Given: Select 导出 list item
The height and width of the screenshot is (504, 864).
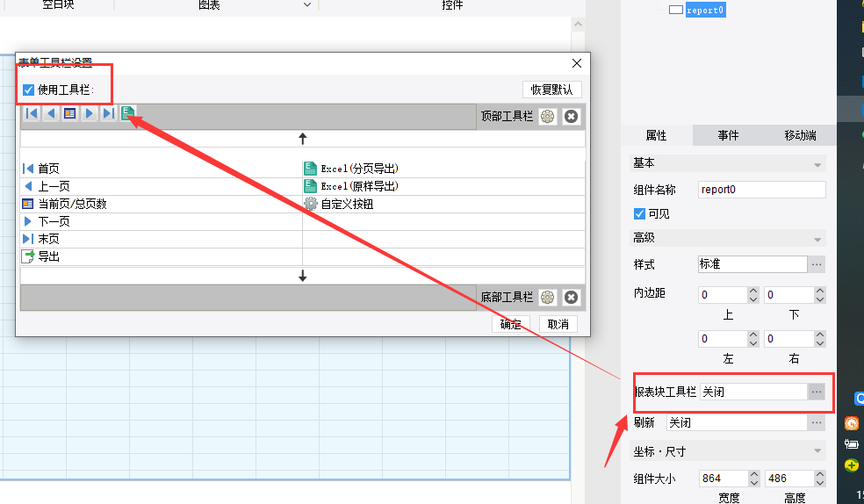Looking at the screenshot, I should tap(161, 256).
